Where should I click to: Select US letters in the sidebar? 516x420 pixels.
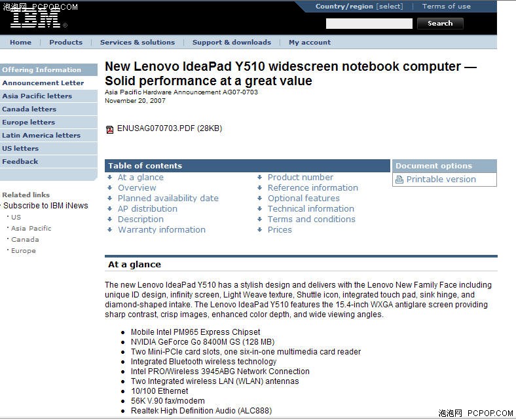tap(48, 149)
